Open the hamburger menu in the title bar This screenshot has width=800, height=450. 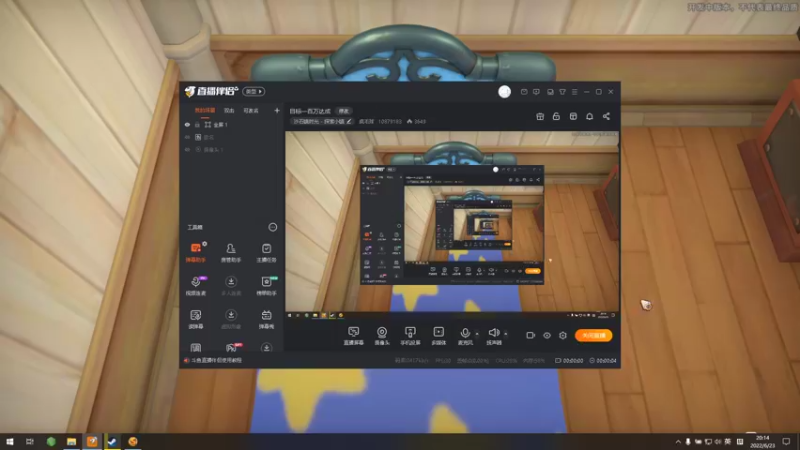(574, 92)
